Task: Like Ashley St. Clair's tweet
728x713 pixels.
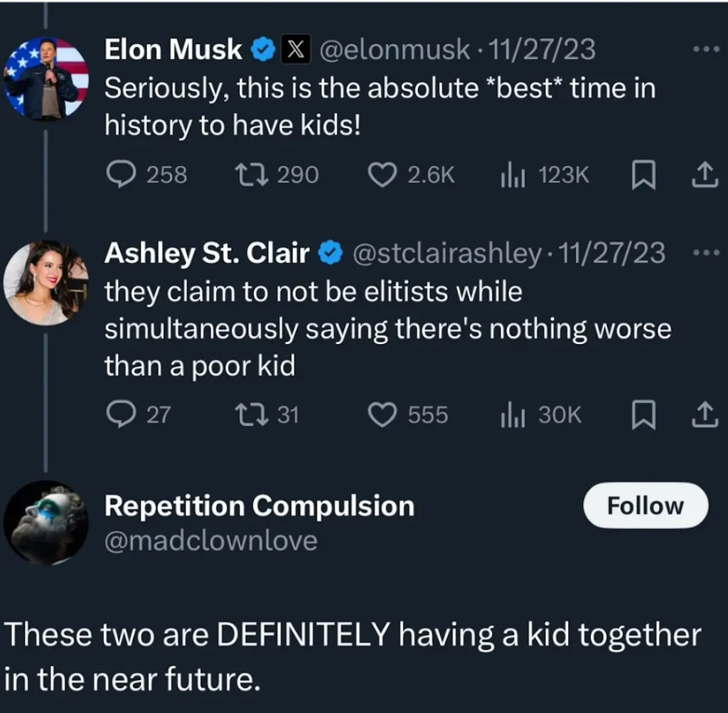Action: pyautogui.click(x=383, y=414)
